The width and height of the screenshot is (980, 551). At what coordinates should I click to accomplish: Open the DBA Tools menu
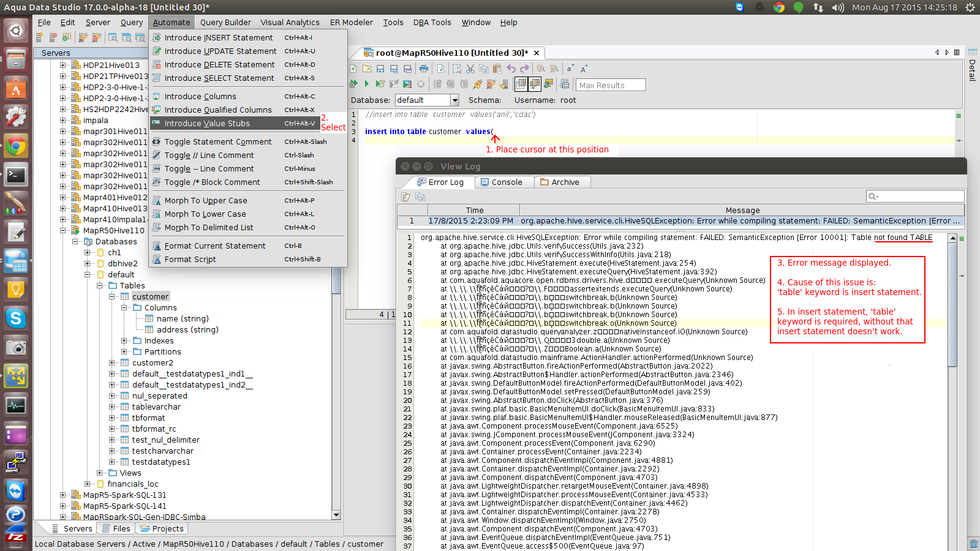432,22
